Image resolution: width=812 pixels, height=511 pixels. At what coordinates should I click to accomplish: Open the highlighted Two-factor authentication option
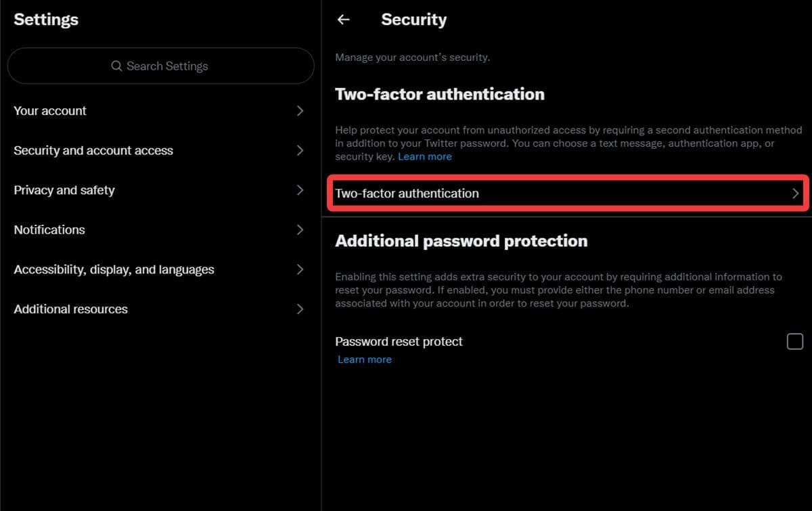(x=407, y=194)
